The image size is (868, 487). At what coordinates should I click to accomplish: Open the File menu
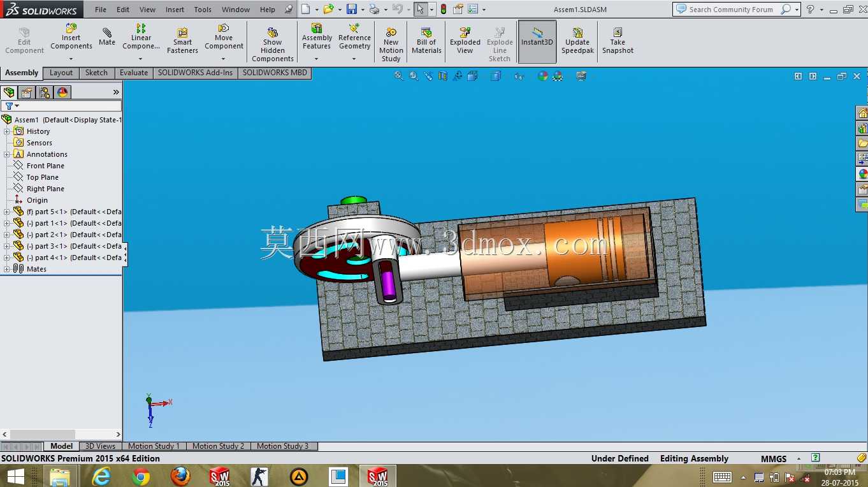pos(101,10)
